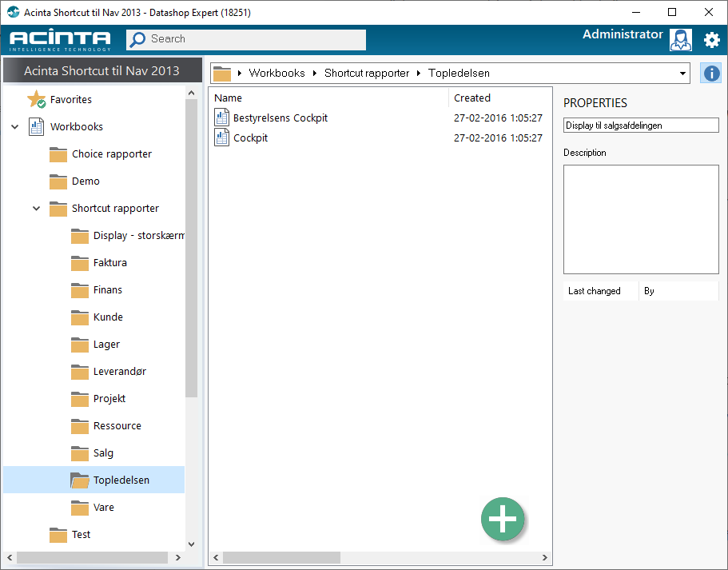Viewport: 728px width, 570px height.
Task: Select the Display - storskærm folder label
Action: pyautogui.click(x=139, y=236)
